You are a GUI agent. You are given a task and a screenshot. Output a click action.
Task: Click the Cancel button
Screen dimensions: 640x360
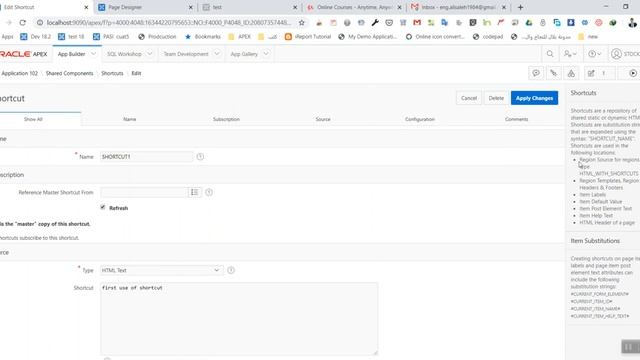coord(469,98)
